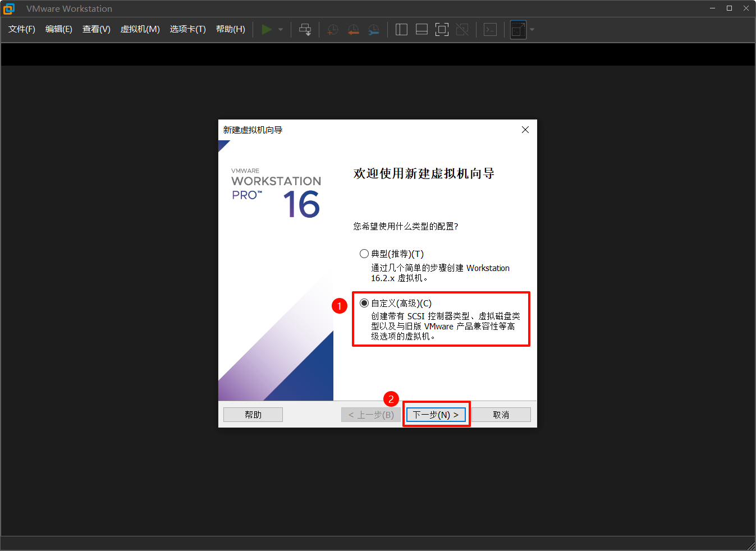Click the revert to snapshot icon
Viewport: 756px width, 551px height.
click(x=353, y=29)
